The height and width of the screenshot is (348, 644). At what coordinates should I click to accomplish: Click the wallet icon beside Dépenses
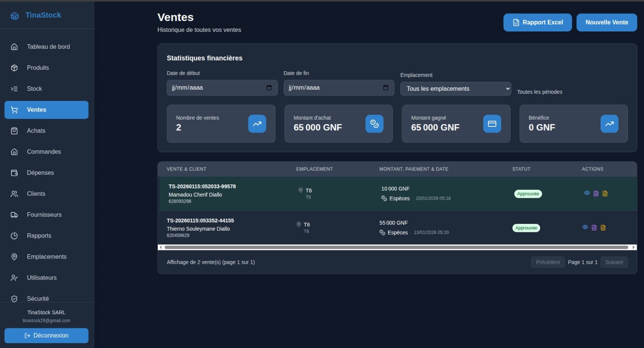14,173
